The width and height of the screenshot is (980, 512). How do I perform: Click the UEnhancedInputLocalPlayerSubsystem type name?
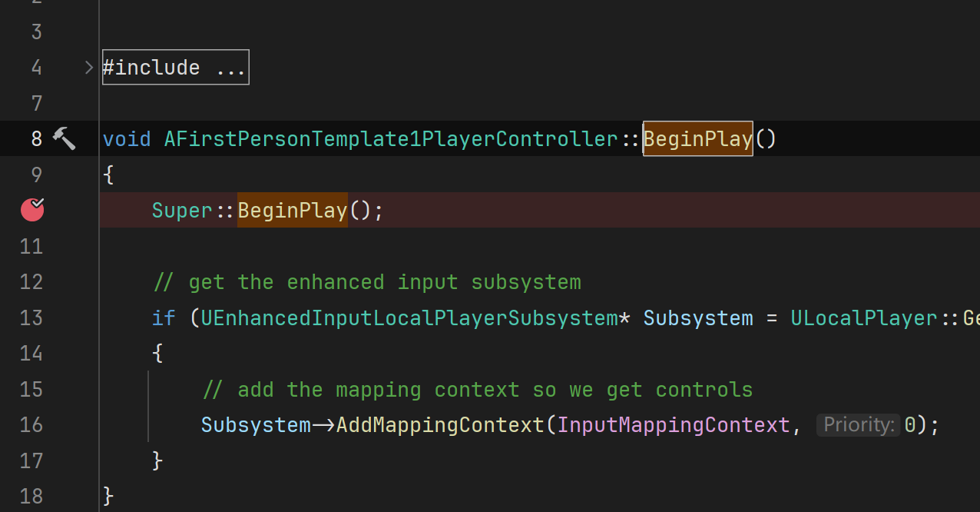409,318
